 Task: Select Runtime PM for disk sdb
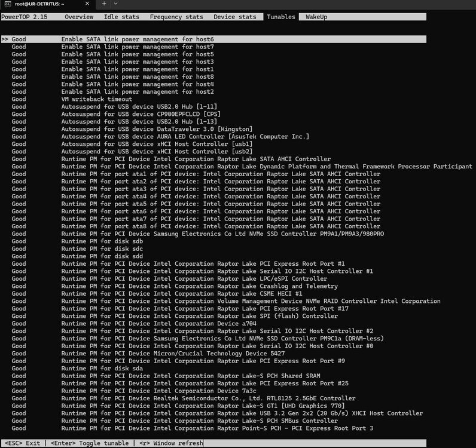(x=77, y=241)
